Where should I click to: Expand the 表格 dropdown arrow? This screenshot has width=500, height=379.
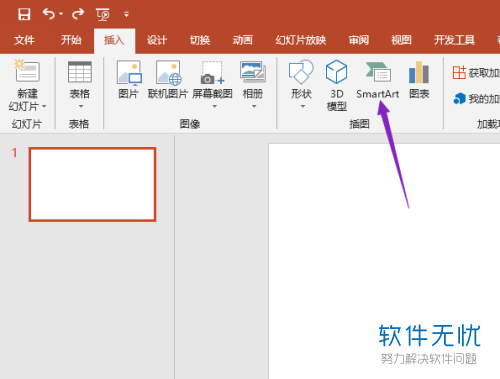click(x=81, y=106)
